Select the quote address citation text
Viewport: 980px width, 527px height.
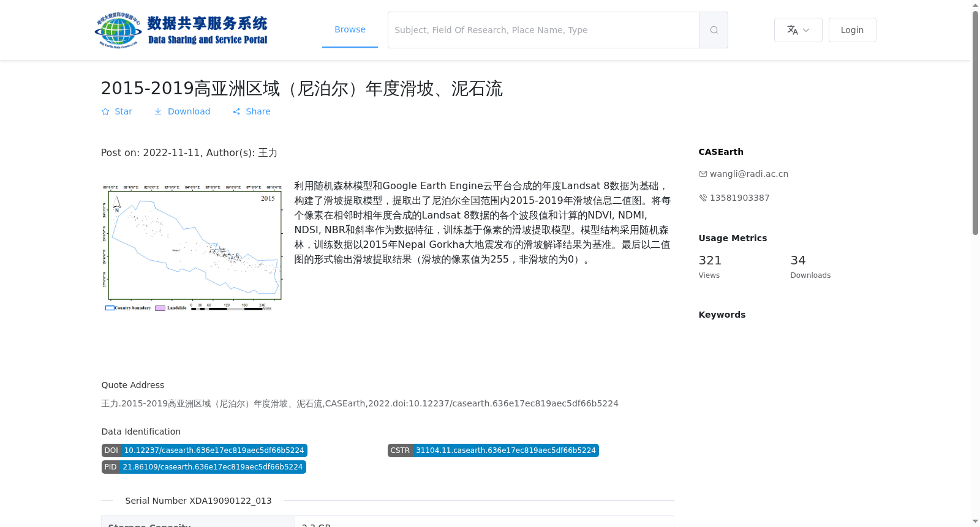[x=360, y=403]
